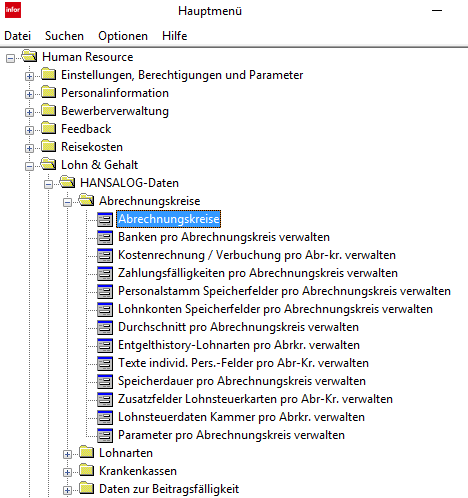Click the Infor logo icon in title bar
The height and width of the screenshot is (498, 468).
13,10
